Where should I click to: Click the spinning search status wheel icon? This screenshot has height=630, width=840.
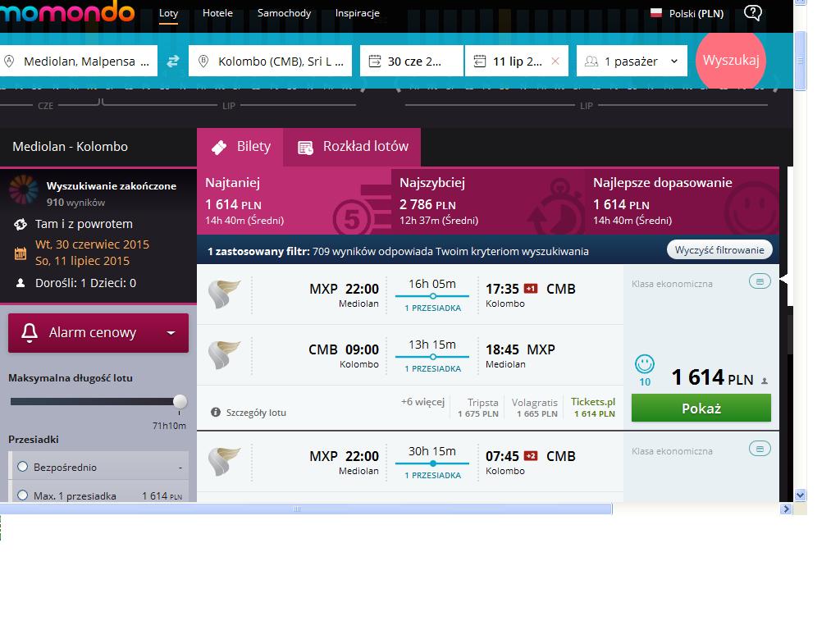coord(24,189)
